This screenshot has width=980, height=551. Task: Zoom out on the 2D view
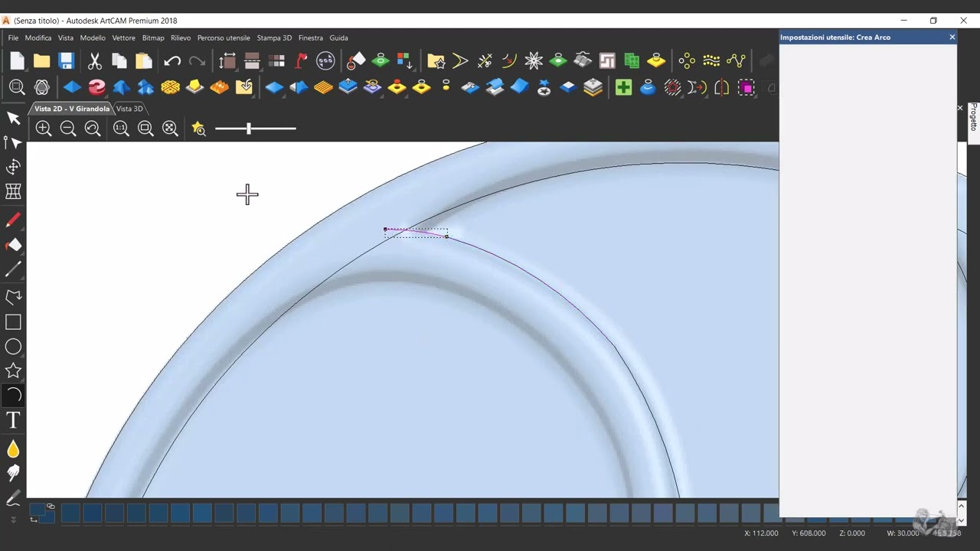point(68,129)
